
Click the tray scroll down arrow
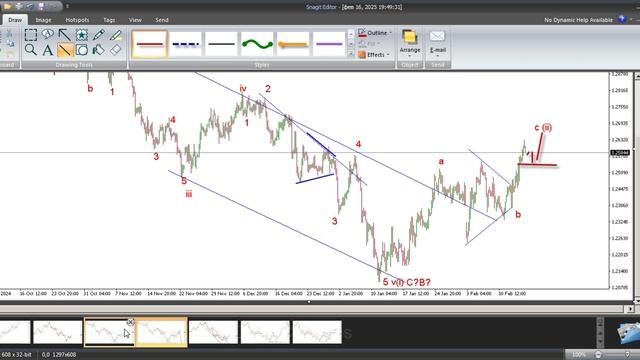pos(600,342)
